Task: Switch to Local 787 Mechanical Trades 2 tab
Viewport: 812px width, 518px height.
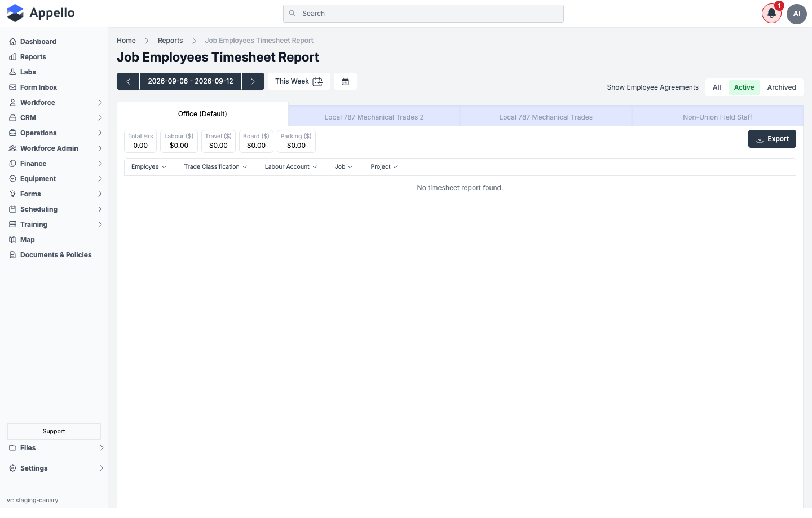Action: [x=374, y=117]
